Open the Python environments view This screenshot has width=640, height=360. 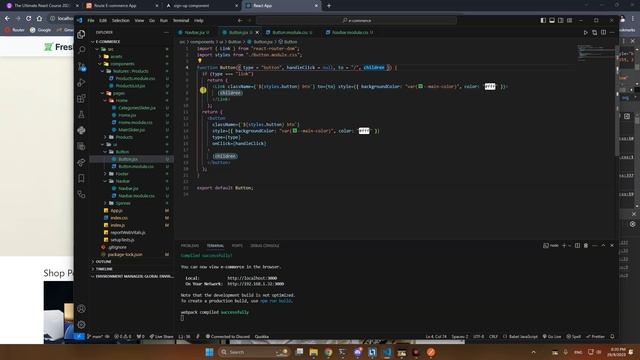point(81,130)
